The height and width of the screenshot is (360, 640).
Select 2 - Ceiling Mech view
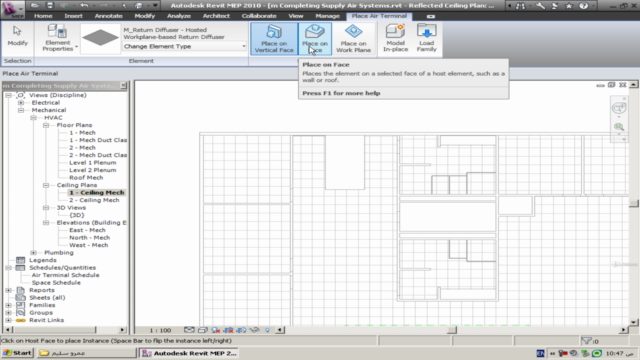point(94,200)
